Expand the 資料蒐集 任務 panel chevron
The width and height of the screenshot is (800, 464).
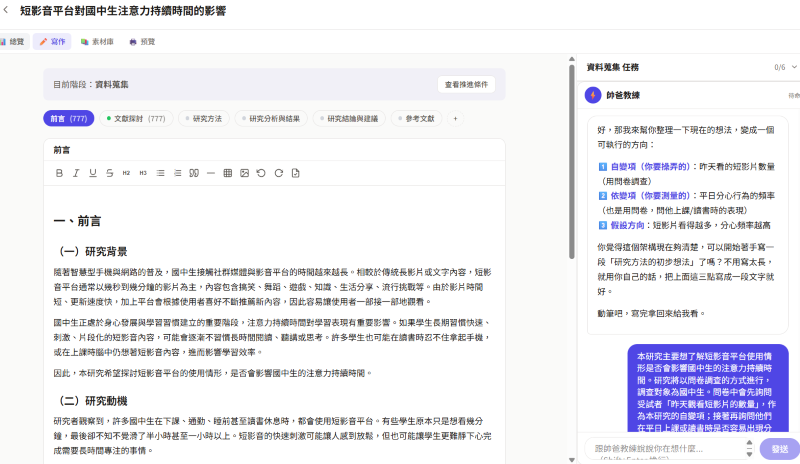pos(794,67)
